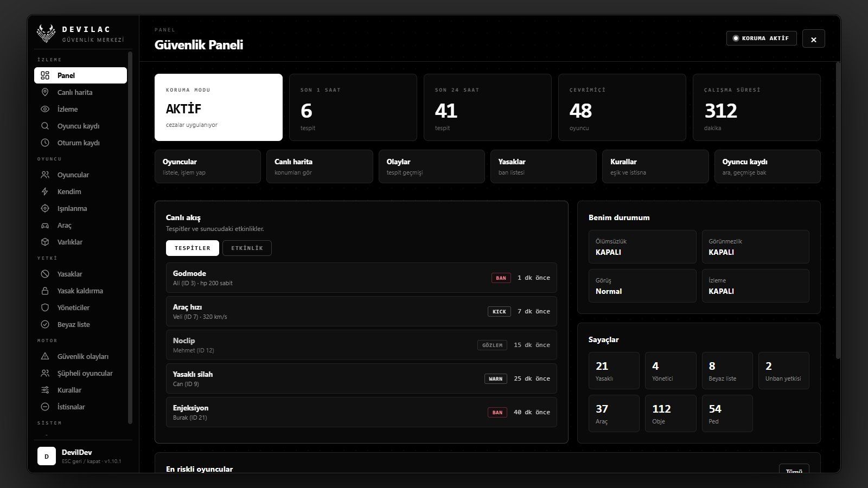Viewport: 868px width, 488px height.
Task: Click the eye icon next to İzleme
Action: coord(45,109)
